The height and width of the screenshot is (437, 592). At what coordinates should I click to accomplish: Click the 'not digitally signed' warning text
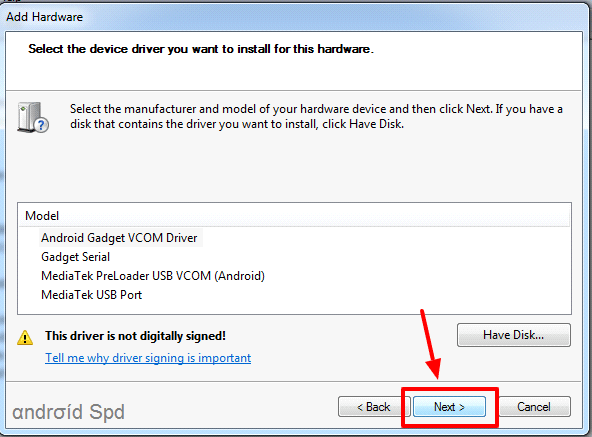click(136, 336)
